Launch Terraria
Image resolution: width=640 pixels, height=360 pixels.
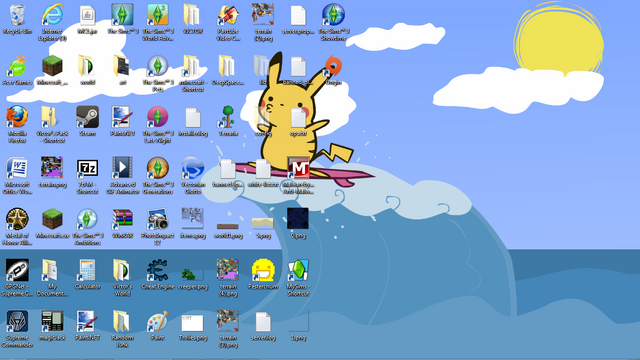[227, 118]
